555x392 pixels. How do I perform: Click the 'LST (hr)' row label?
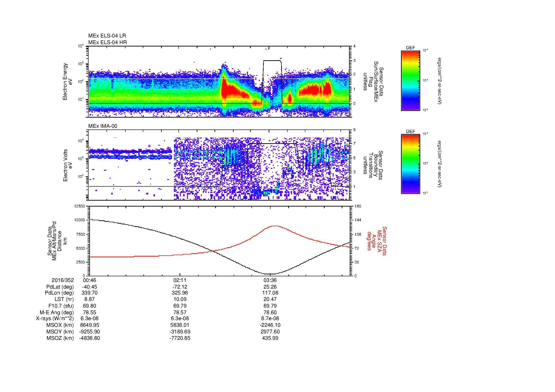tap(64, 299)
